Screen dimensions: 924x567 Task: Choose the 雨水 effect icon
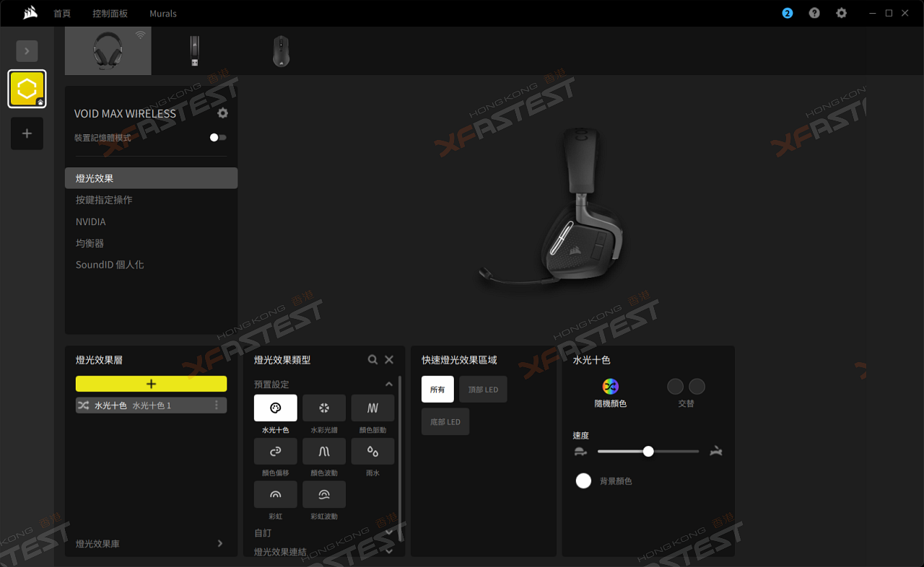[372, 452]
